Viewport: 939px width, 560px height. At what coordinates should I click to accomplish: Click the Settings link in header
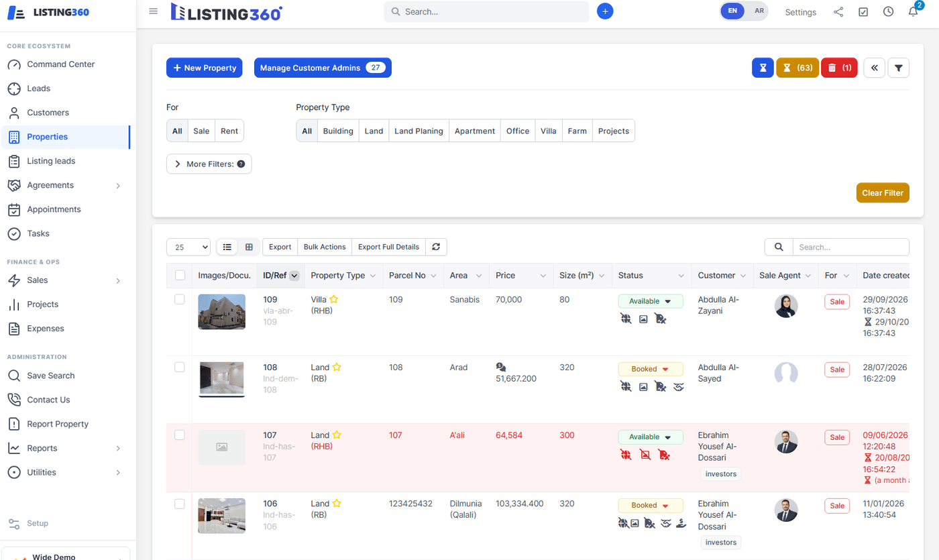coord(801,12)
